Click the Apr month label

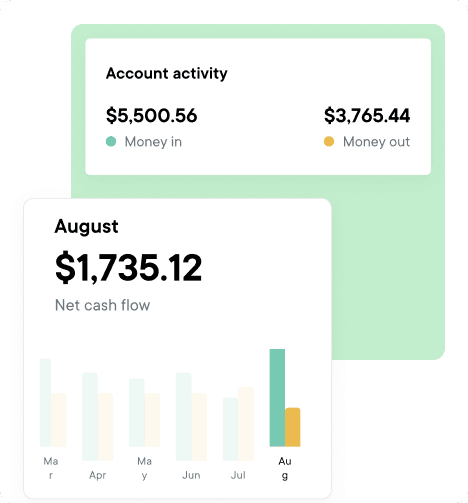point(98,475)
